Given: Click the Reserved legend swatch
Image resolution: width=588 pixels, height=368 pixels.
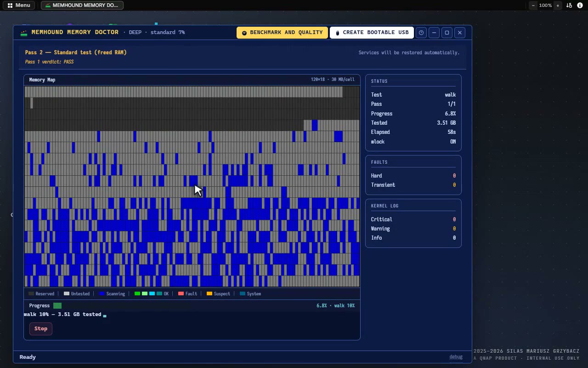Looking at the screenshot, I should pyautogui.click(x=31, y=293).
